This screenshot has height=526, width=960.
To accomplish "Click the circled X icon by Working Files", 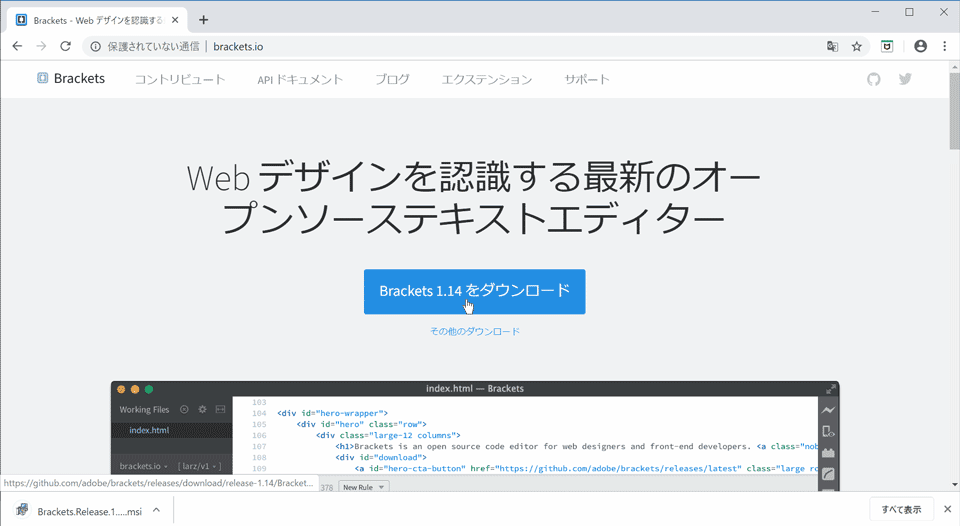I will (x=184, y=409).
